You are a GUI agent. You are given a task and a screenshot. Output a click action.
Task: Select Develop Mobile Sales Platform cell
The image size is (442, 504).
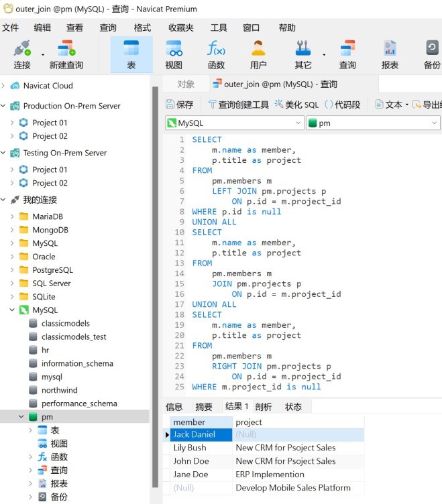(x=298, y=488)
